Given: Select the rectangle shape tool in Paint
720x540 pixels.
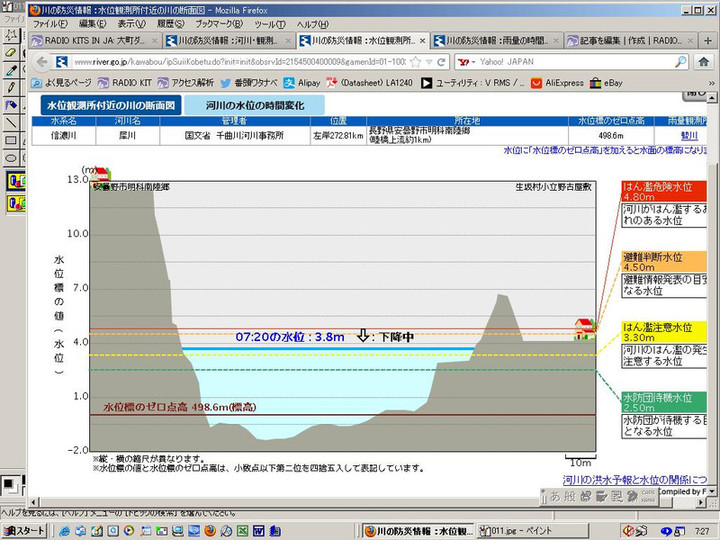Looking at the screenshot, I should 11,141.
